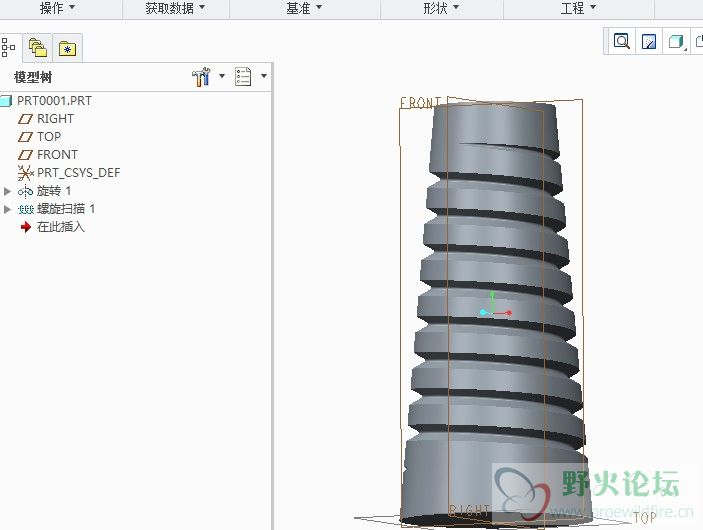Screen dimensions: 703x530
Task: Select PRT_CSYS_DEF coordinate system item
Action: coord(78,173)
